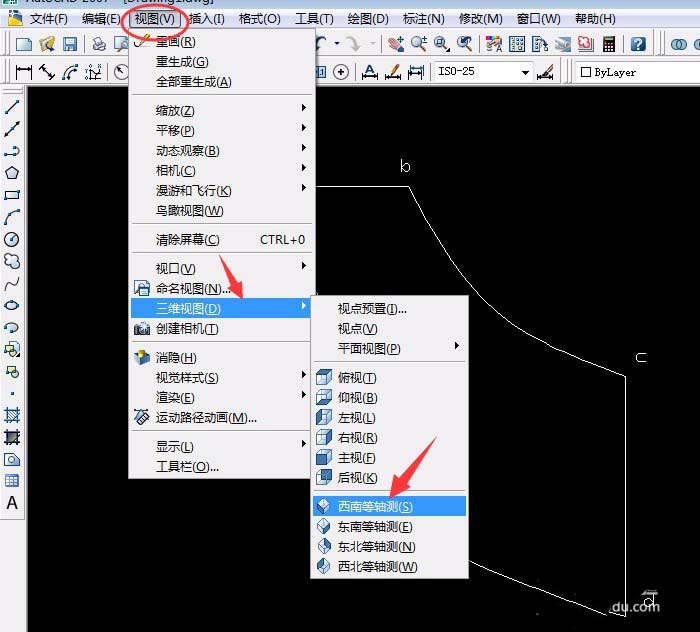Click the Insert Block tool
Image resolution: width=700 pixels, height=632 pixels.
pyautogui.click(x=12, y=349)
